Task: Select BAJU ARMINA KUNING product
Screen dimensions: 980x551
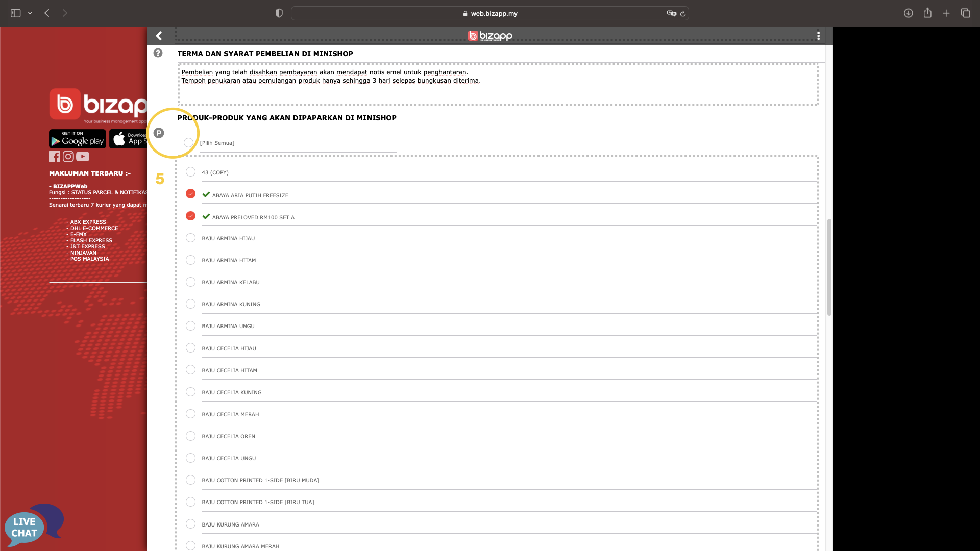Action: (x=190, y=304)
